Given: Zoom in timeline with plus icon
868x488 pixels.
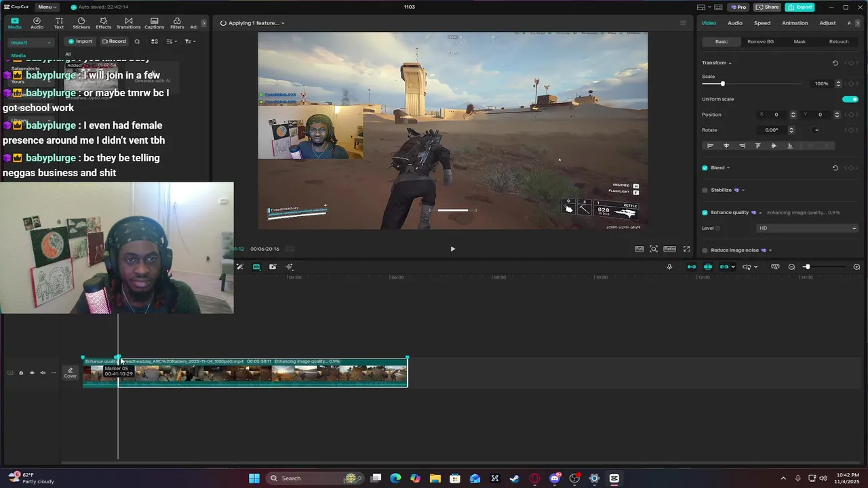Looking at the screenshot, I should pyautogui.click(x=856, y=267).
